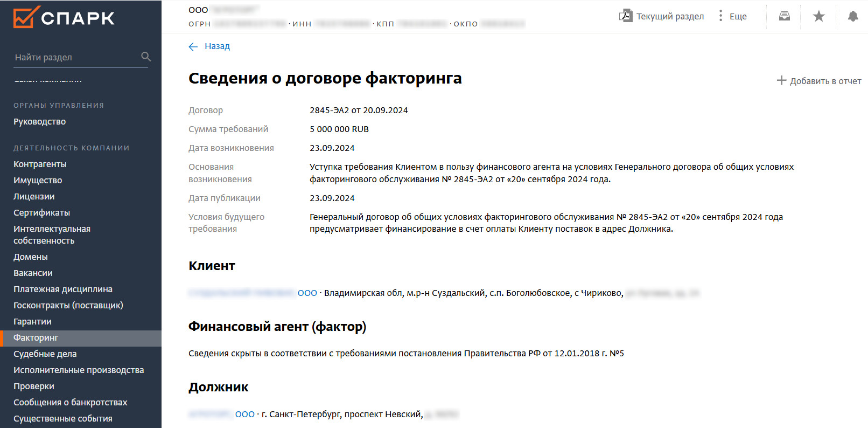Image resolution: width=868 pixels, height=428 pixels.
Task: Open Интеллектуальная собственность section
Action: pos(52,235)
